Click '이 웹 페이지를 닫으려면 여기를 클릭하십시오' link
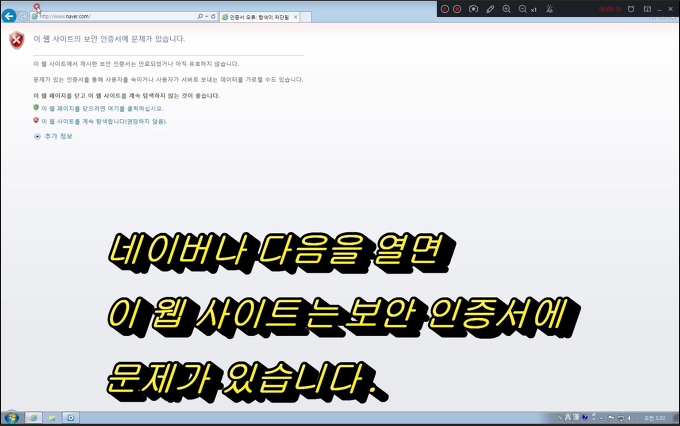The height and width of the screenshot is (426, 680). [x=102, y=108]
